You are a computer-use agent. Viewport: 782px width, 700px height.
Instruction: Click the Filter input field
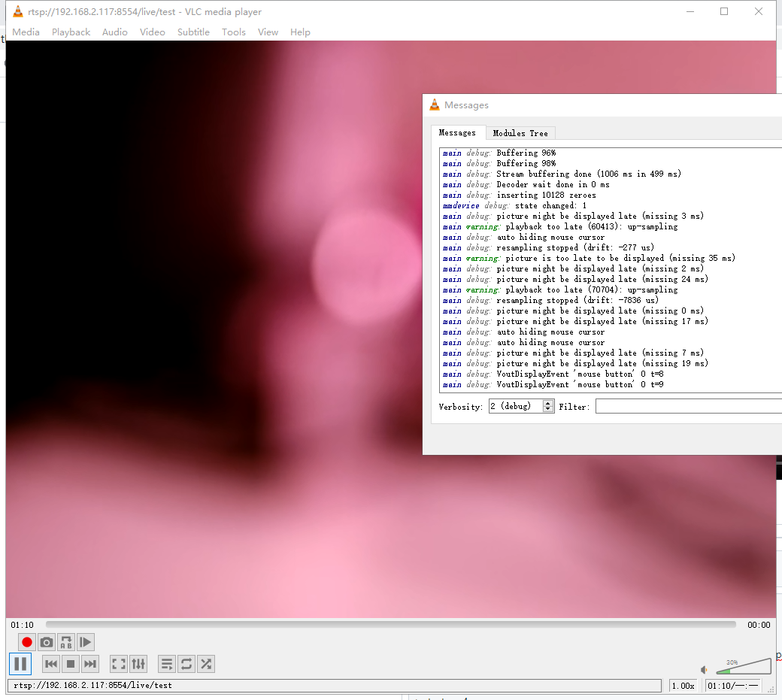pos(688,406)
